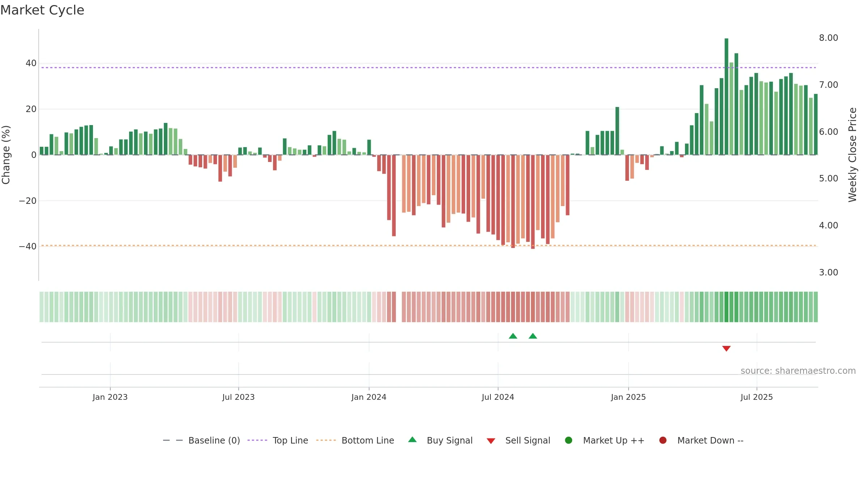The height and width of the screenshot is (488, 868).
Task: Click the gray dashed Baseline legend sample
Action: click(x=173, y=440)
